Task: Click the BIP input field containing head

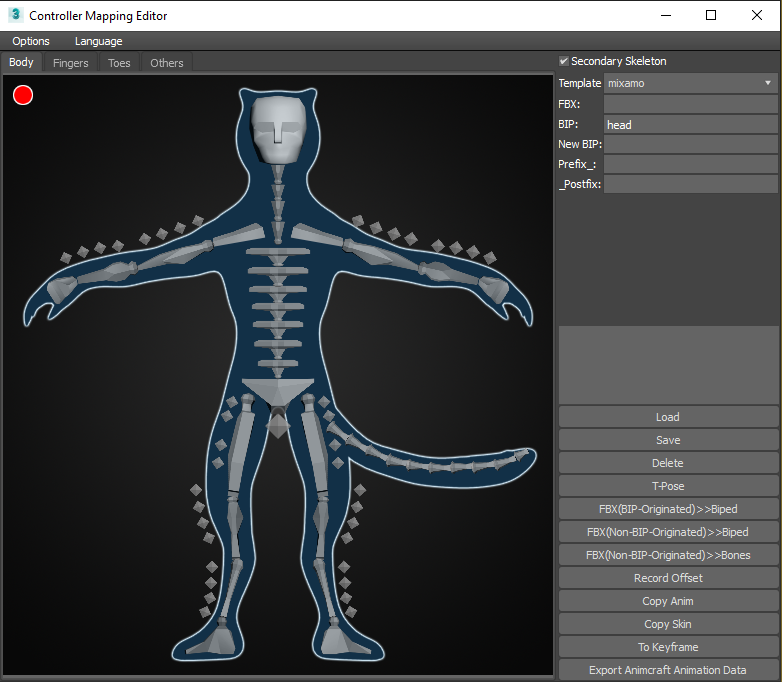Action: [690, 125]
